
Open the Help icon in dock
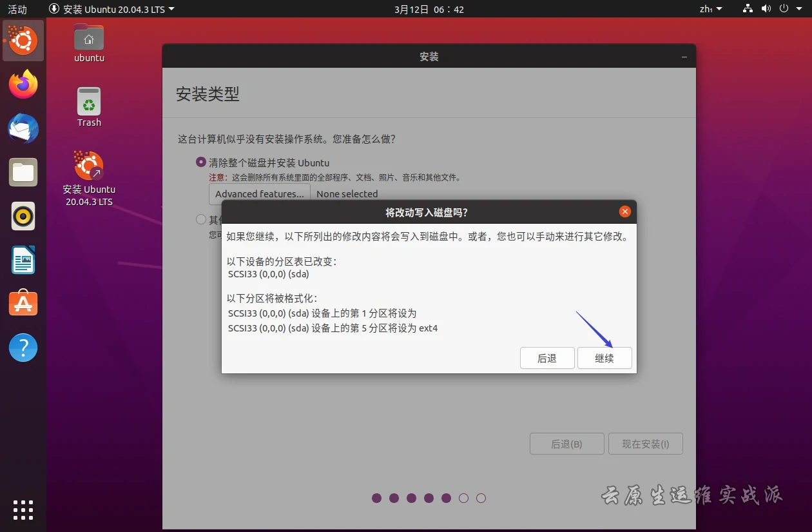tap(23, 348)
